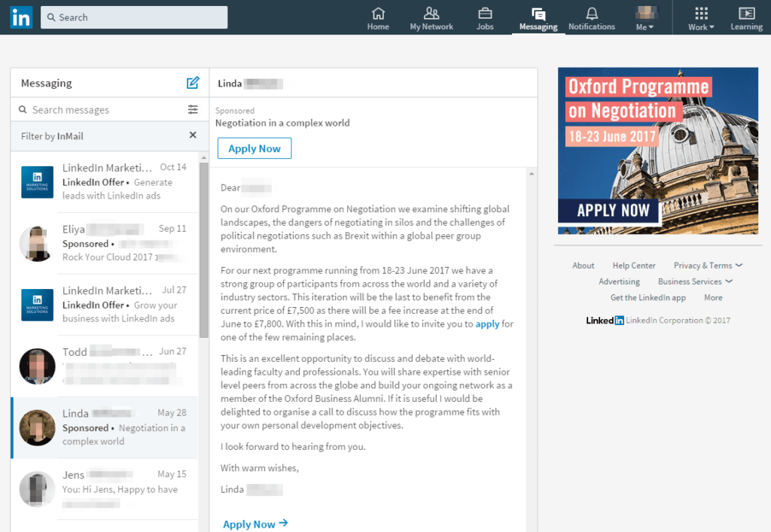Open the Notifications bell icon
771x532 pixels.
pos(592,19)
